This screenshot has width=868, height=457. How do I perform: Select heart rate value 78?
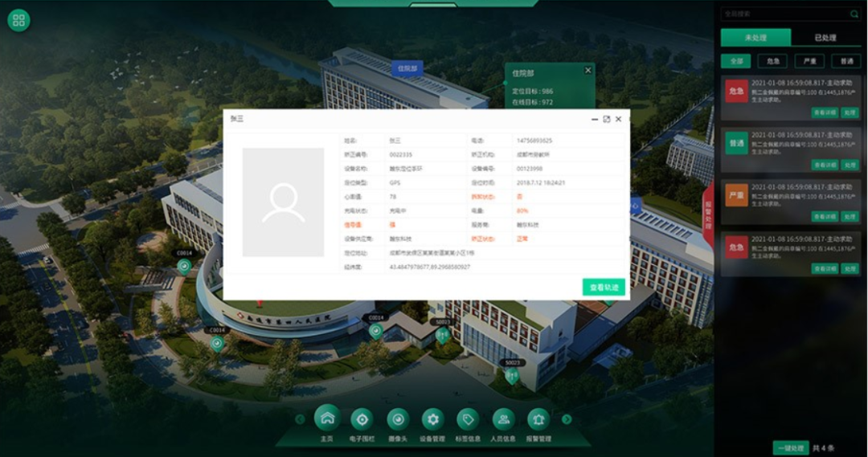click(x=392, y=197)
